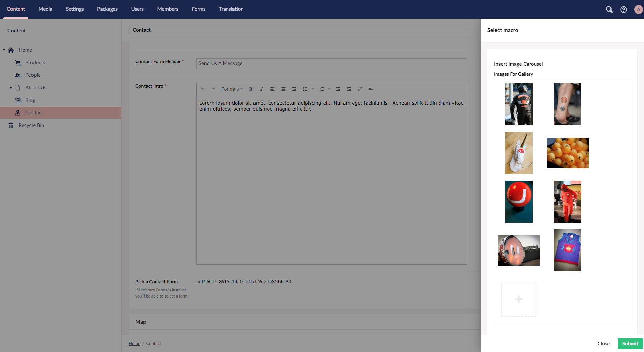The image size is (644, 352).
Task: Collapse the Home tree node
Action: pyautogui.click(x=4, y=50)
